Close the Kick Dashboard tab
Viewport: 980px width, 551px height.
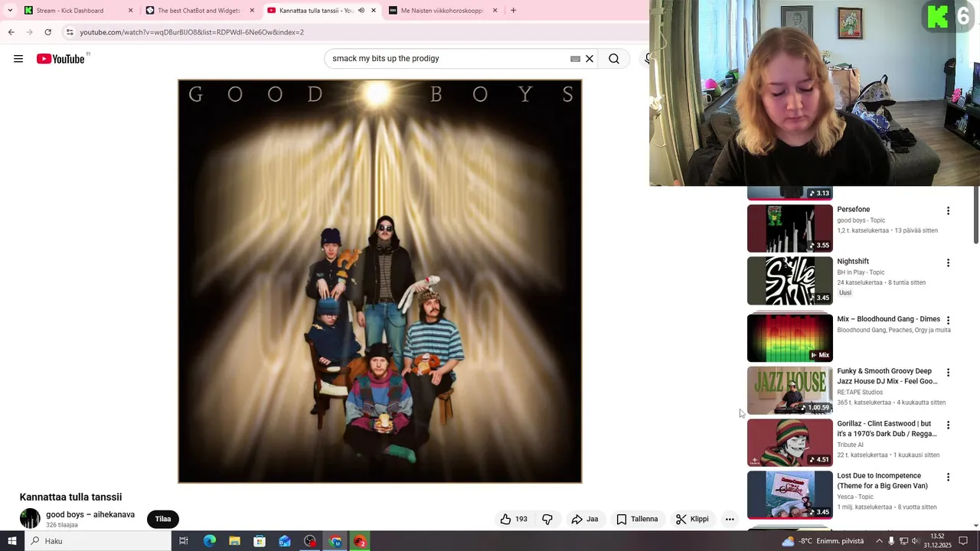(130, 11)
